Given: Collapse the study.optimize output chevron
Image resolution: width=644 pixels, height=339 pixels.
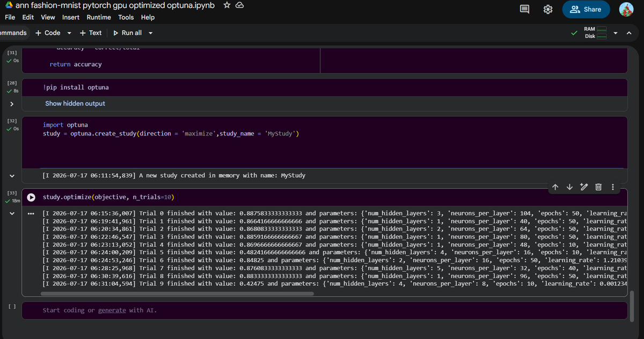Looking at the screenshot, I should coord(11,213).
